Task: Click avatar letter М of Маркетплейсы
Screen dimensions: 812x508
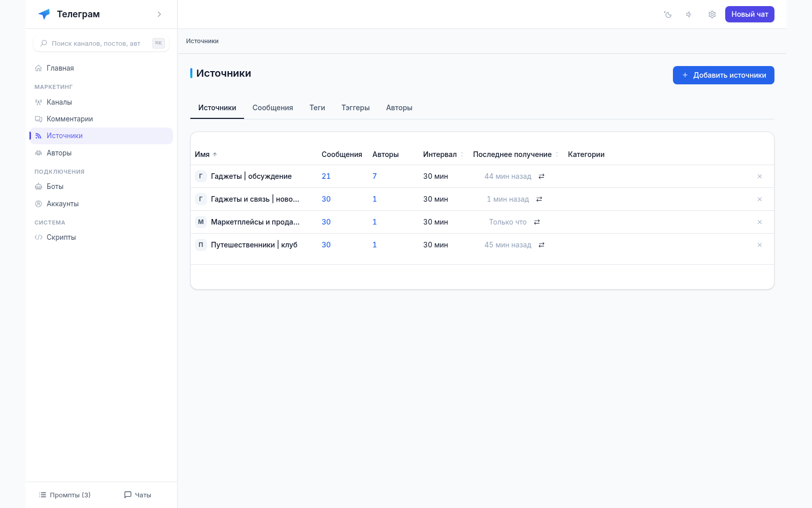Action: pos(201,222)
